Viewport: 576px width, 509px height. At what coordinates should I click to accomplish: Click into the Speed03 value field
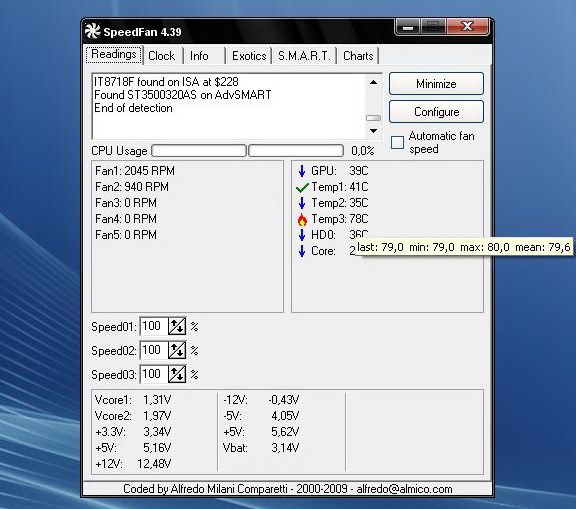point(154,374)
